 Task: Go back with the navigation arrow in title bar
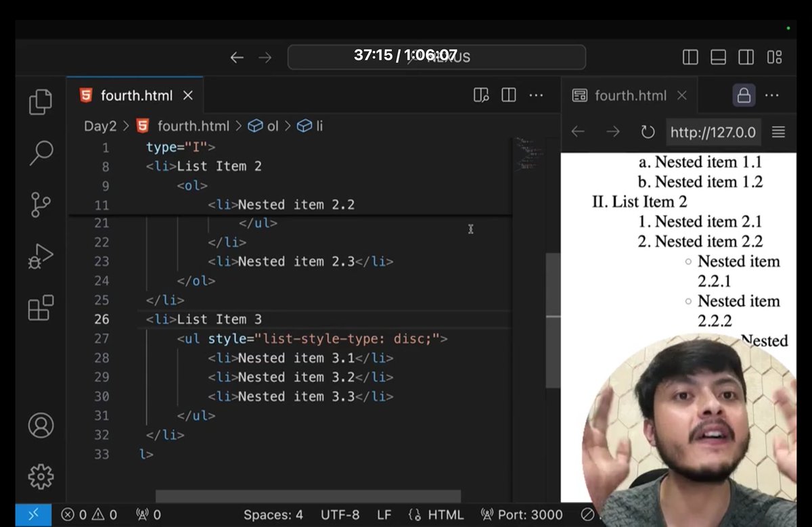(x=237, y=58)
